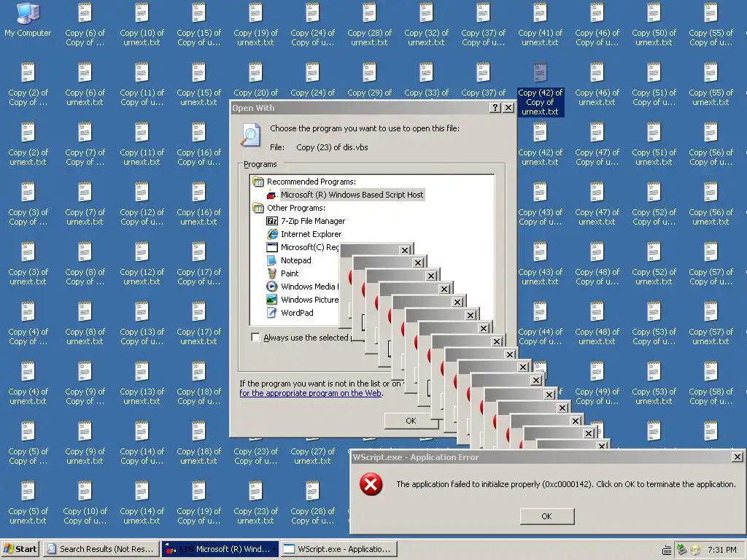Select the Recommended Programs group header
The image size is (747, 560).
pyautogui.click(x=304, y=182)
